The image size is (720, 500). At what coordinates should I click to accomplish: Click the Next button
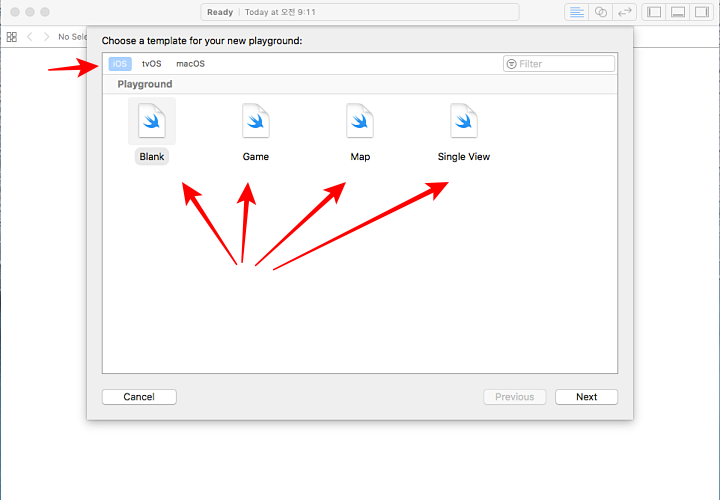coord(586,397)
